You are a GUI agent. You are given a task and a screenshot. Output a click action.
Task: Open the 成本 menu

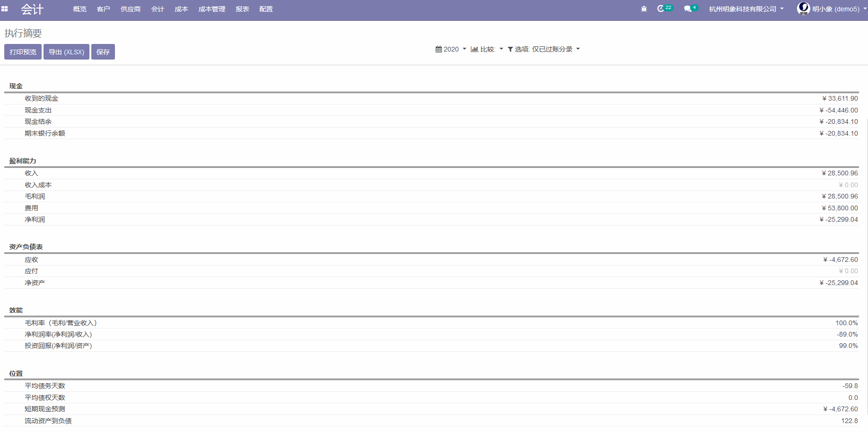click(x=181, y=9)
